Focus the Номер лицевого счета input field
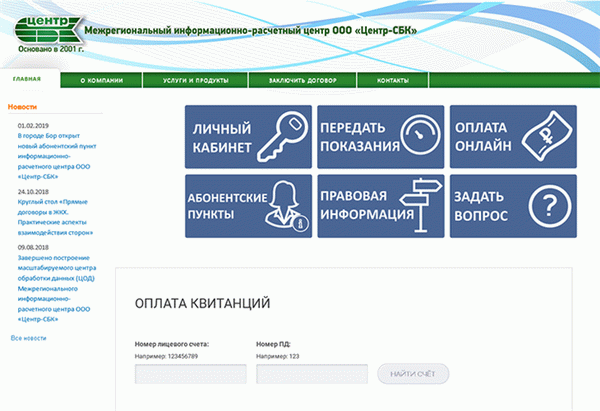 click(x=191, y=373)
